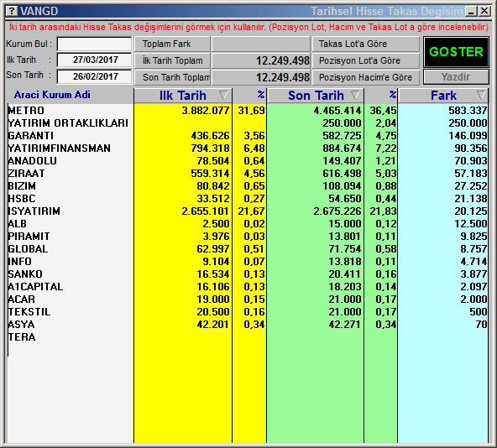The height and width of the screenshot is (448, 497).
Task: Click GARANTI Fark value 146.099
Action: [468, 136]
